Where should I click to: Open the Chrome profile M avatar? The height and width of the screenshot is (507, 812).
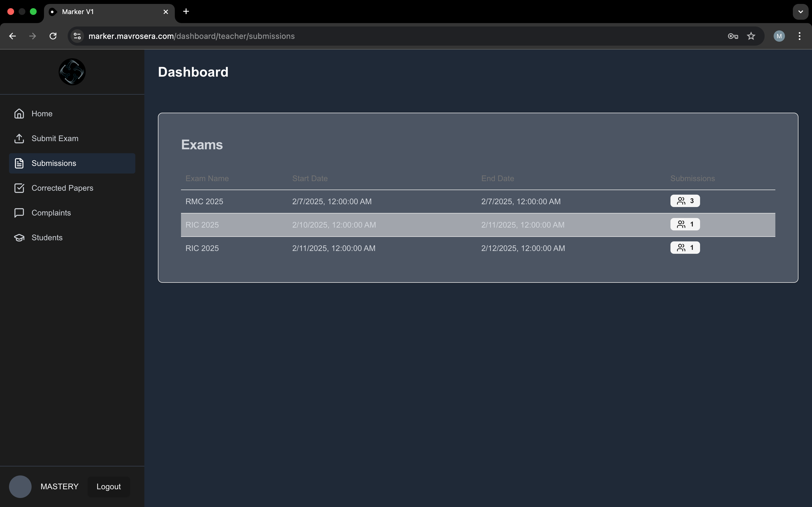[779, 36]
